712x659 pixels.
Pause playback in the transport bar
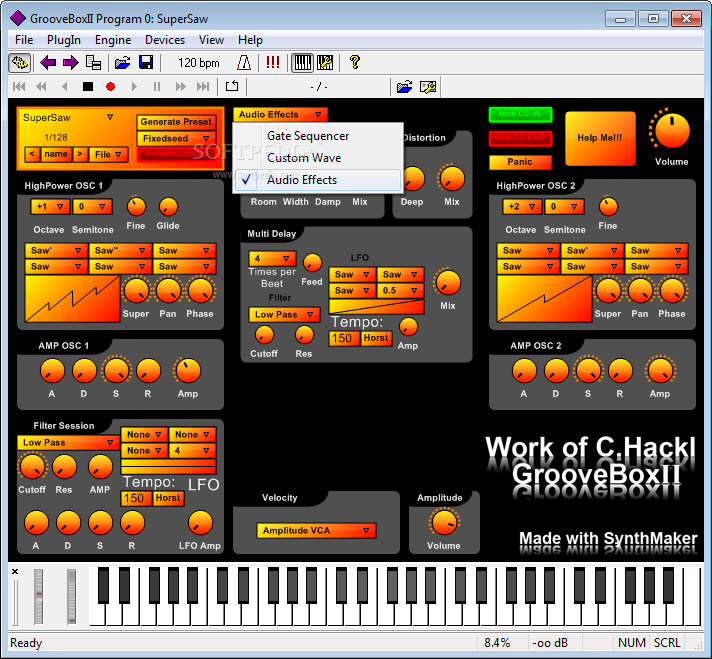(x=157, y=86)
